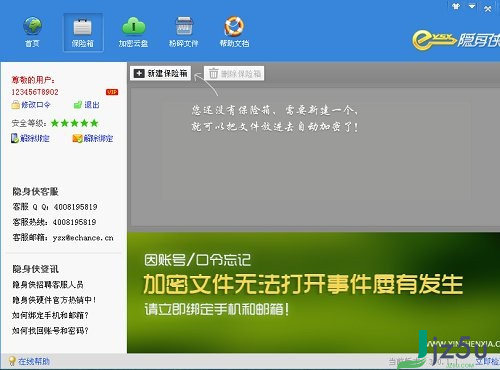Viewport: 500px width, 370px height.
Task: Click the red VIP badge
Action: (112, 92)
